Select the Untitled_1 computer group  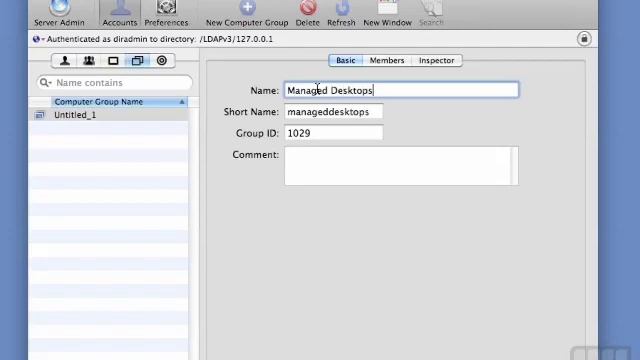108,115
